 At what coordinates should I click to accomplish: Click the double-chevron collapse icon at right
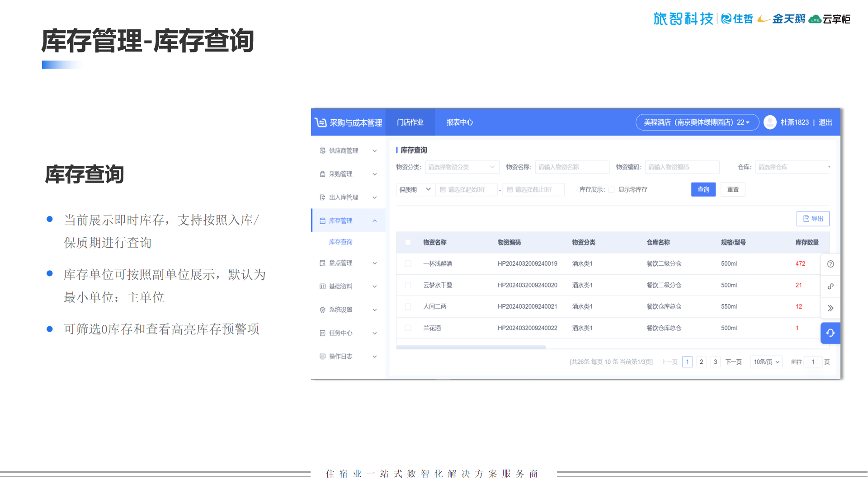coord(830,308)
